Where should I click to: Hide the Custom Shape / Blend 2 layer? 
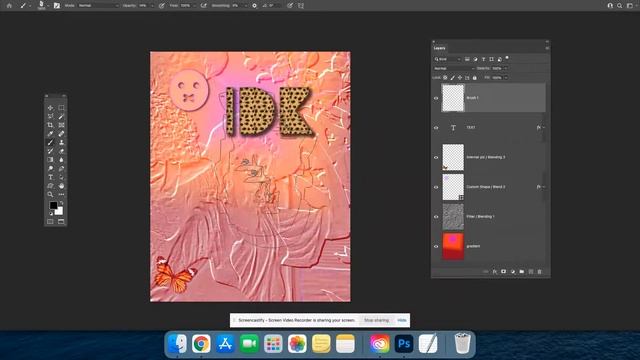pyautogui.click(x=436, y=187)
